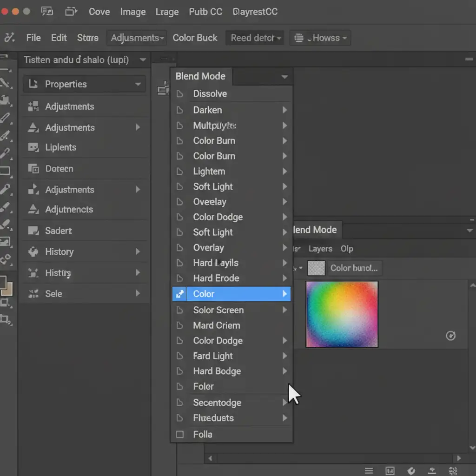Click the Color bunol... button
Image resolution: width=476 pixels, height=476 pixels.
354,268
